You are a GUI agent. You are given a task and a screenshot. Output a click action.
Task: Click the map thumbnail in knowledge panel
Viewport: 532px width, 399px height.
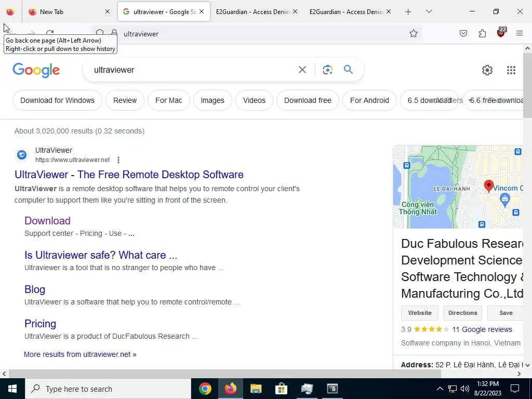point(458,187)
